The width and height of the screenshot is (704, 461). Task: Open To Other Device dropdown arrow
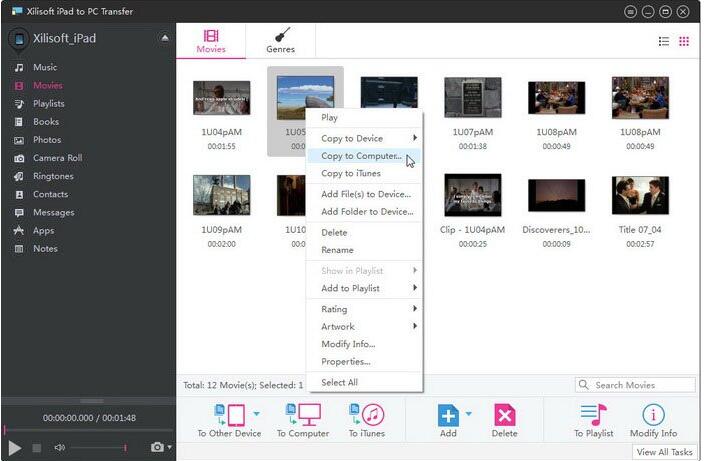[256, 413]
